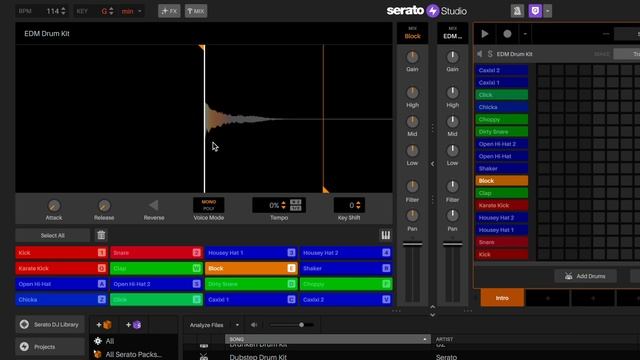Trigger the Kick pad labeled 1
640x360 pixels.
pos(61,253)
